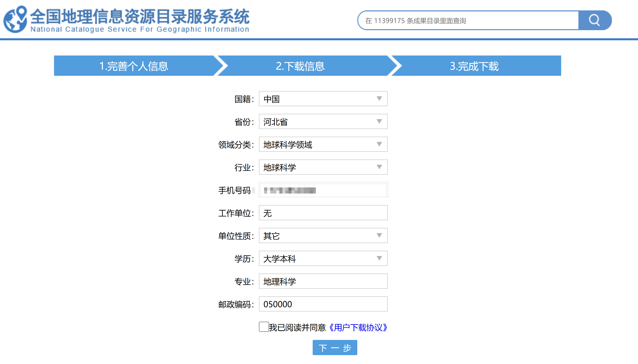Select step 3.完成下载 tab
The image size is (638, 364).
pyautogui.click(x=474, y=66)
